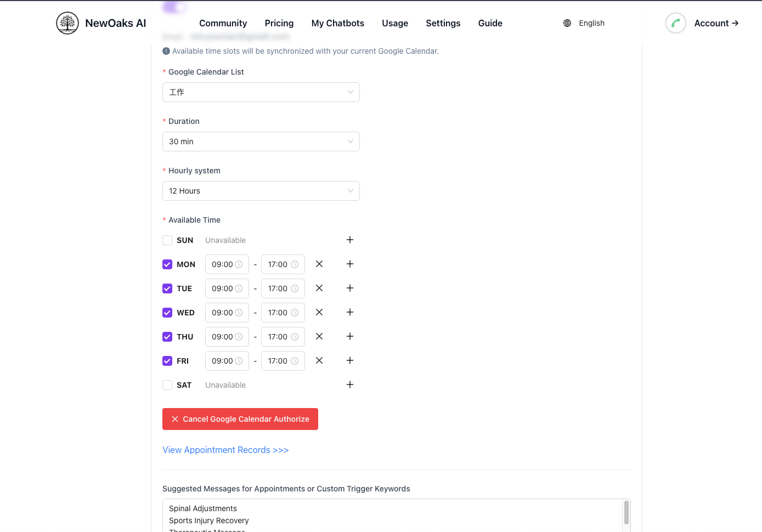762x532 pixels.
Task: Click the NewOaks AI tree logo
Action: (x=67, y=23)
